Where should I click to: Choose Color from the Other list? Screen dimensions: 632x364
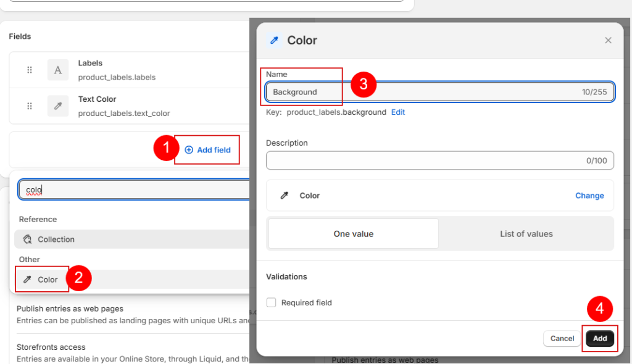[48, 279]
